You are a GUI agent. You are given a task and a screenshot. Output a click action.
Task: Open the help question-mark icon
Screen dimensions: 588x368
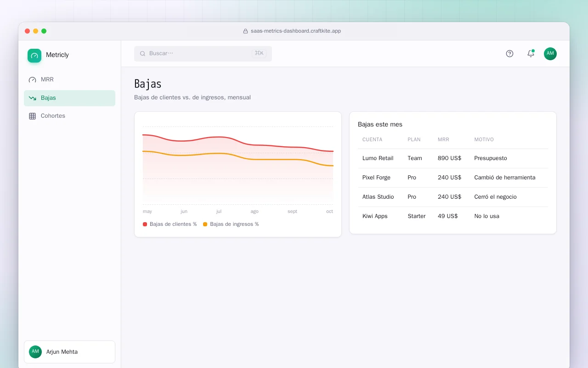coord(509,53)
